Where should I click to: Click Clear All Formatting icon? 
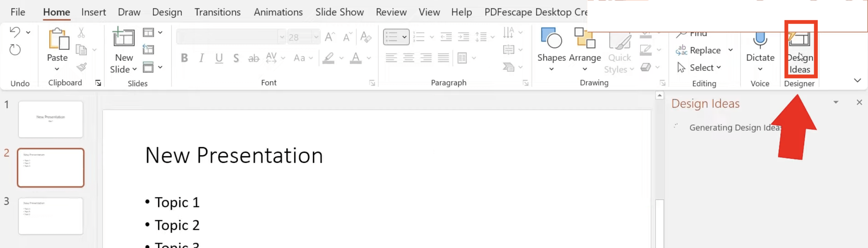point(366,37)
